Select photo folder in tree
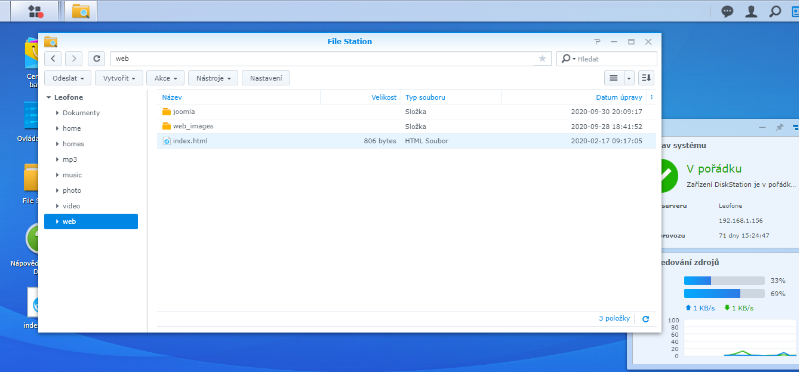The height and width of the screenshot is (372, 799). [x=72, y=191]
